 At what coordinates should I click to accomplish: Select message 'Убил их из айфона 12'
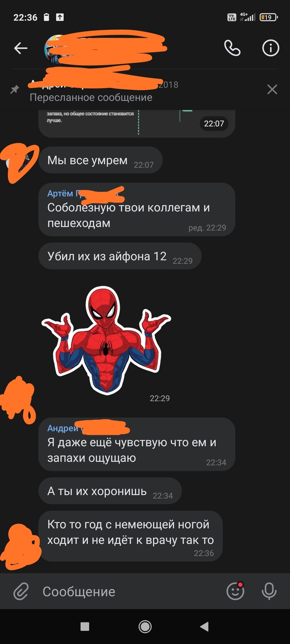coord(120,256)
